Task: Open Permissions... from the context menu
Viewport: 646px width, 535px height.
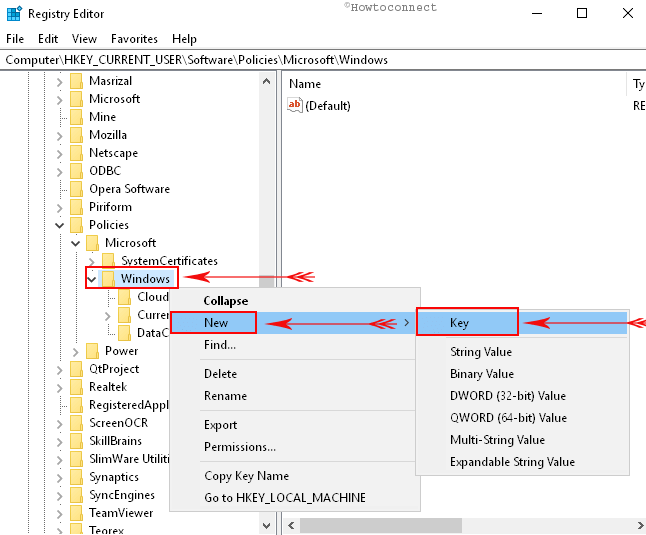Action: click(295, 446)
